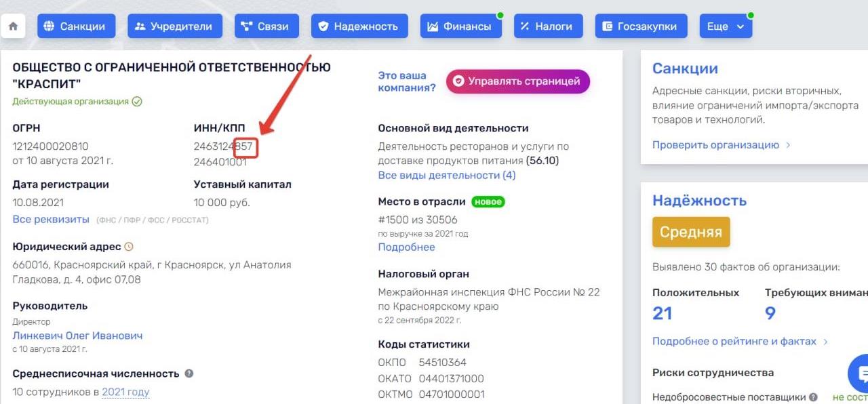Switch to the Финансы tab
Viewport: 868px width, 404px height.
pos(460,26)
